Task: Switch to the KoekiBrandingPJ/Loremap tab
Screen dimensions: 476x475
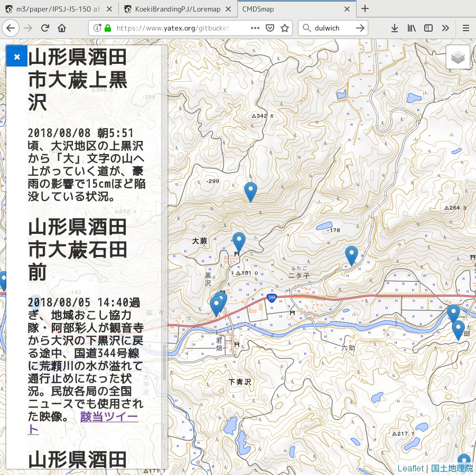Action: [x=177, y=9]
